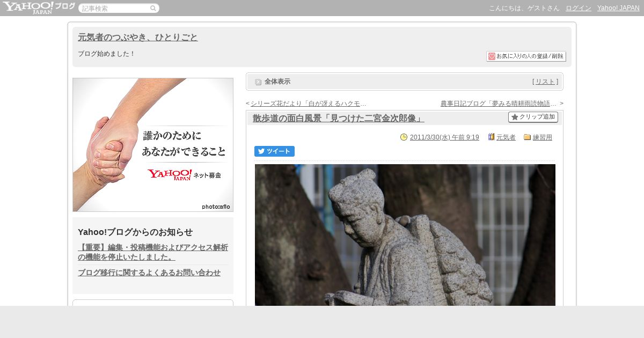Click the magnifier search icon
644x338 pixels.
[153, 8]
